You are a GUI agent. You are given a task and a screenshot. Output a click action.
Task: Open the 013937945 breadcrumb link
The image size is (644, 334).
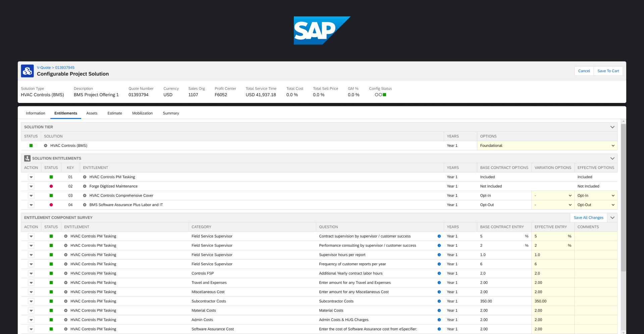point(65,67)
